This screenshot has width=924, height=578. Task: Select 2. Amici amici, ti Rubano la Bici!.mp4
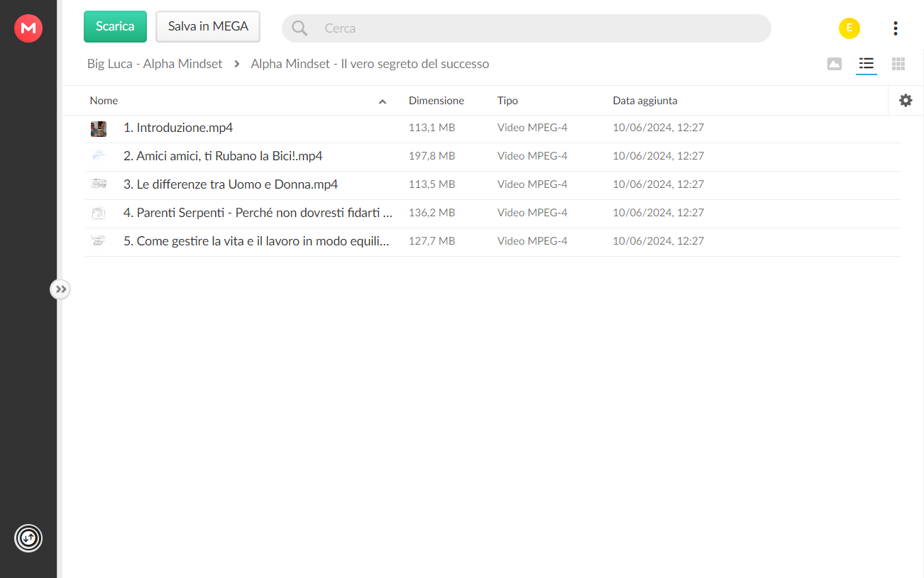pos(223,156)
